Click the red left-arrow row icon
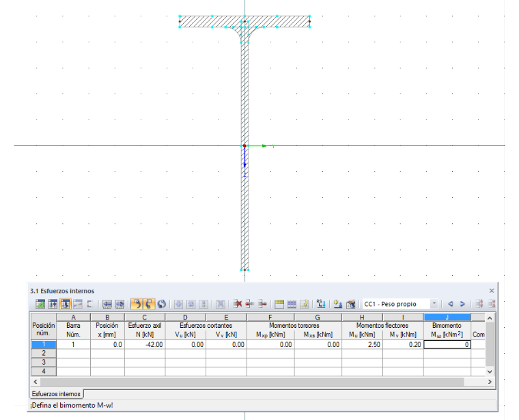Viewport: 519px width, 420px height. click(x=250, y=304)
